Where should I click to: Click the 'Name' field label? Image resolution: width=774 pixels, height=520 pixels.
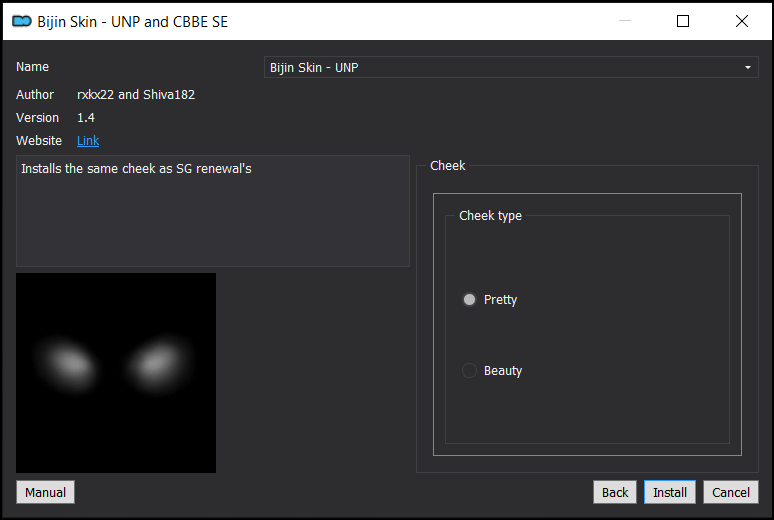(x=33, y=67)
